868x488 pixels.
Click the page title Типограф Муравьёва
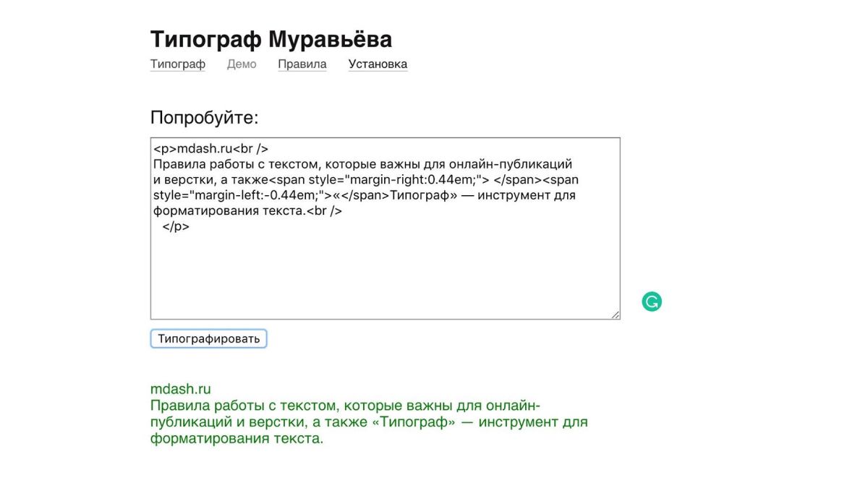[x=271, y=39]
